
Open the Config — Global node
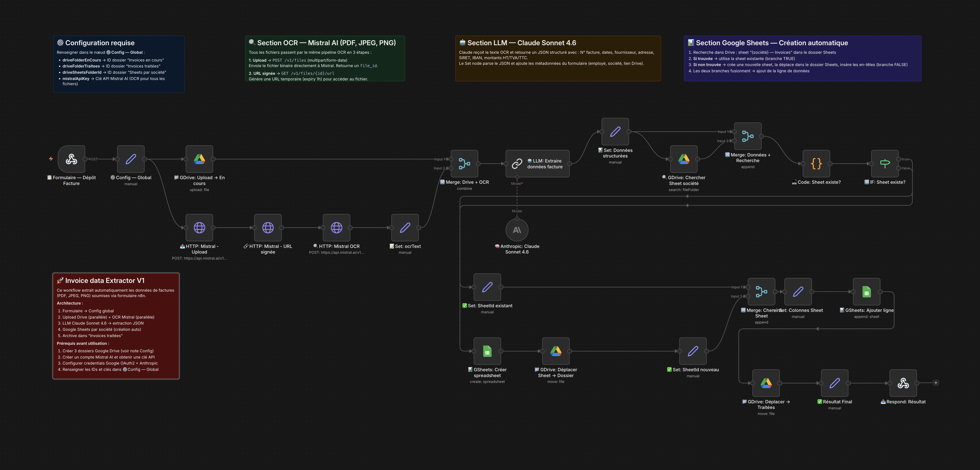click(x=131, y=159)
